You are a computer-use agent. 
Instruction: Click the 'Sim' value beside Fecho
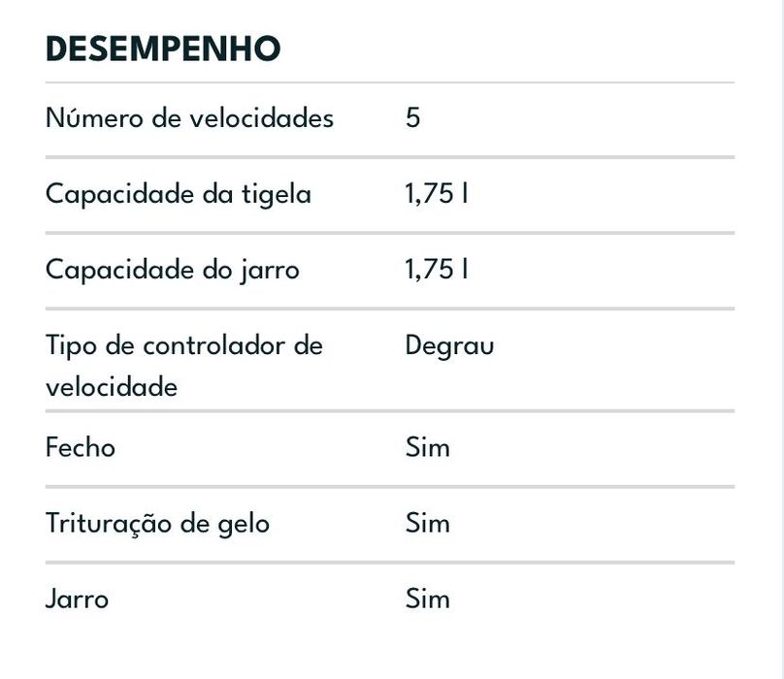pyautogui.click(x=428, y=448)
